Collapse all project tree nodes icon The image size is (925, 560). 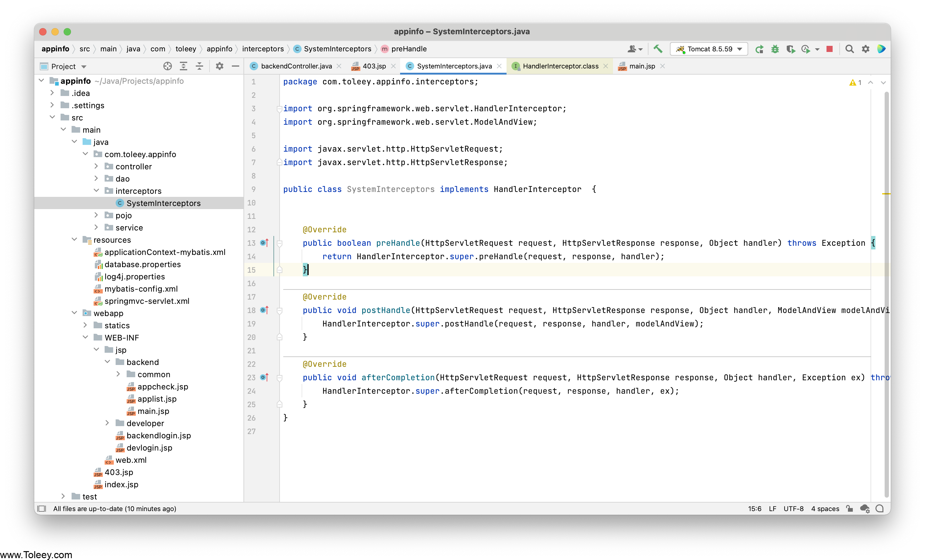199,66
